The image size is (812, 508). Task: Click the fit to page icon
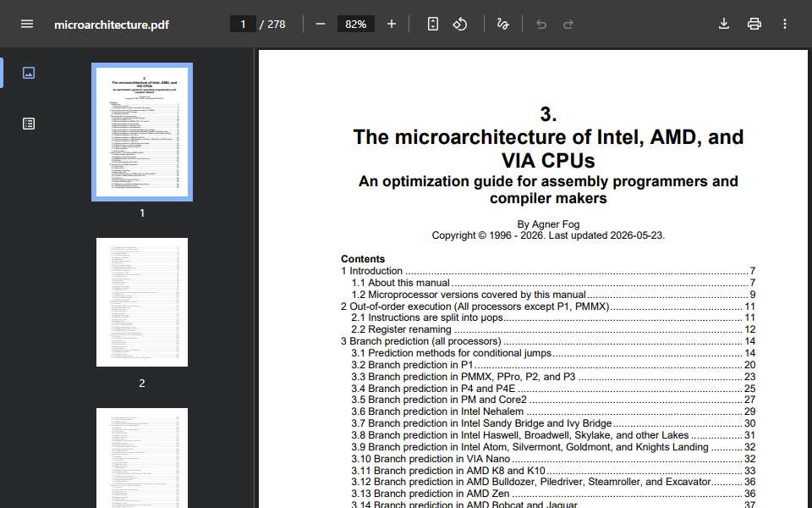click(x=433, y=24)
